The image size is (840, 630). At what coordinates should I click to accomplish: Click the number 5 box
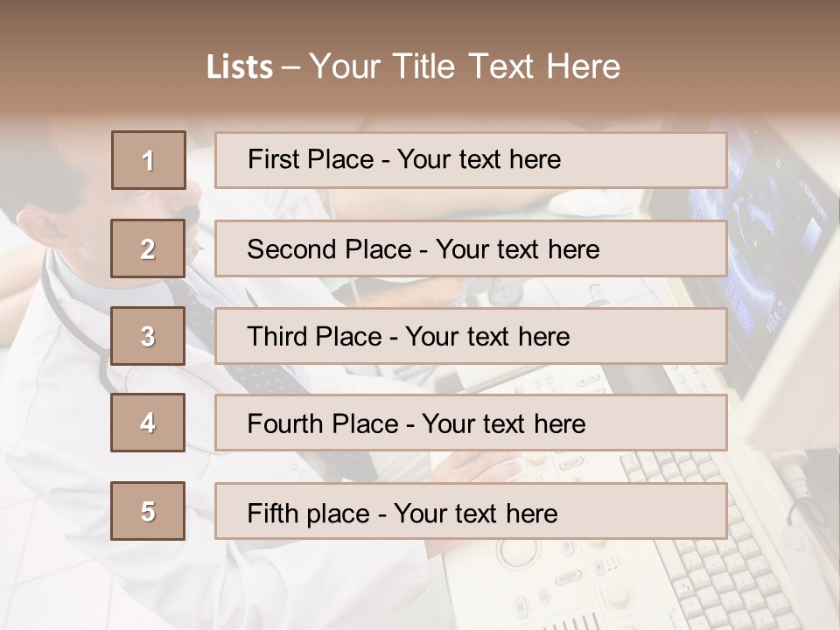[148, 511]
